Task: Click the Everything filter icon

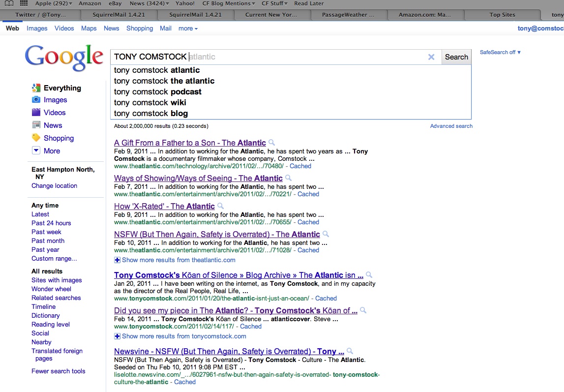Action: [x=36, y=88]
